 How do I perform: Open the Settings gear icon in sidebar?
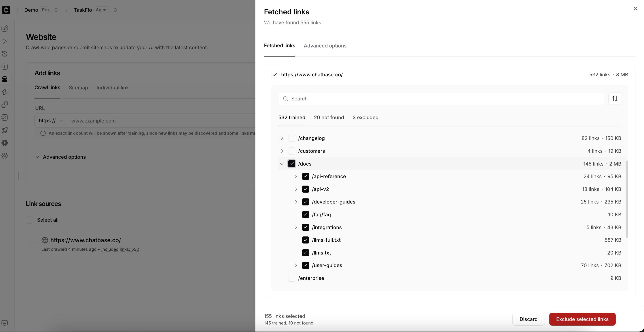[x=5, y=155]
